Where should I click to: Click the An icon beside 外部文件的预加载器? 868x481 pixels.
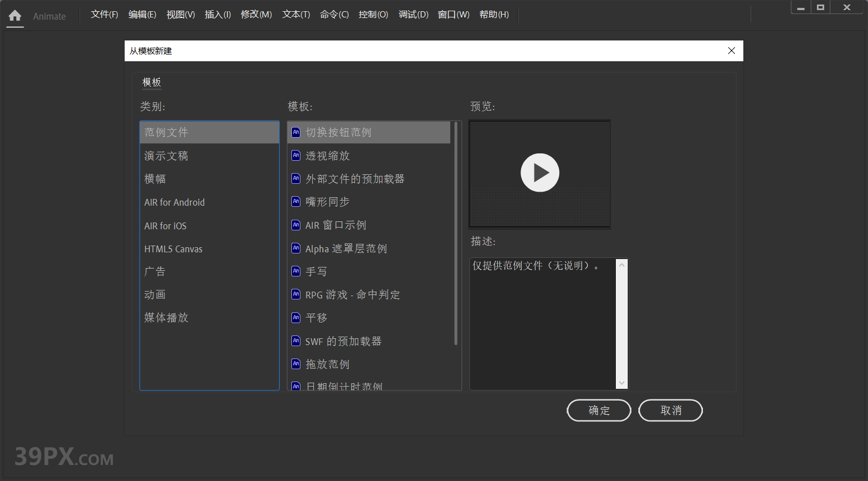[296, 178]
